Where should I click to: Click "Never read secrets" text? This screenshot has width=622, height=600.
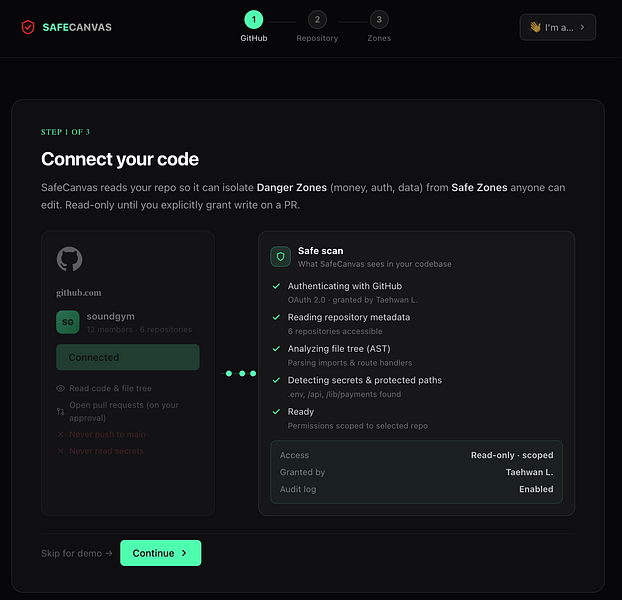pos(106,451)
